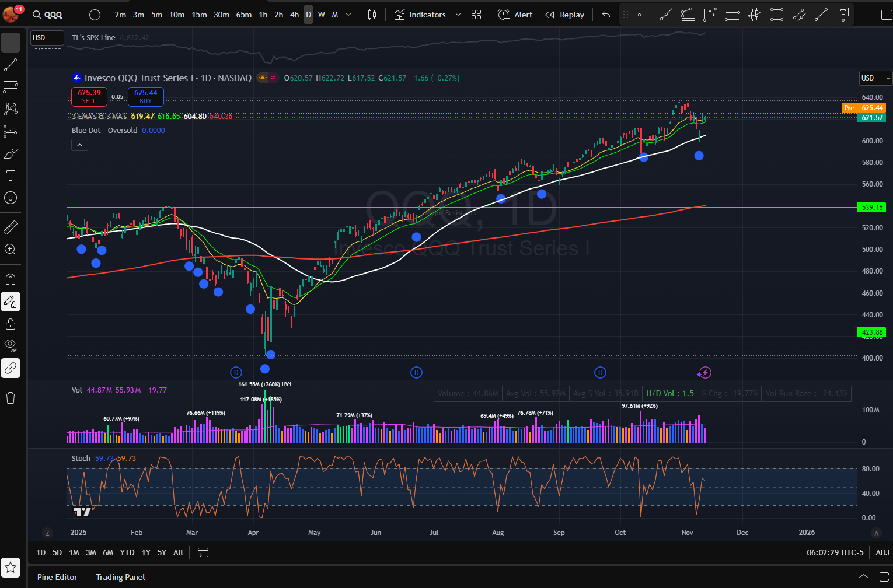This screenshot has height=588, width=893.
Task: Toggle ADJ dividend adjustment
Action: [x=882, y=552]
